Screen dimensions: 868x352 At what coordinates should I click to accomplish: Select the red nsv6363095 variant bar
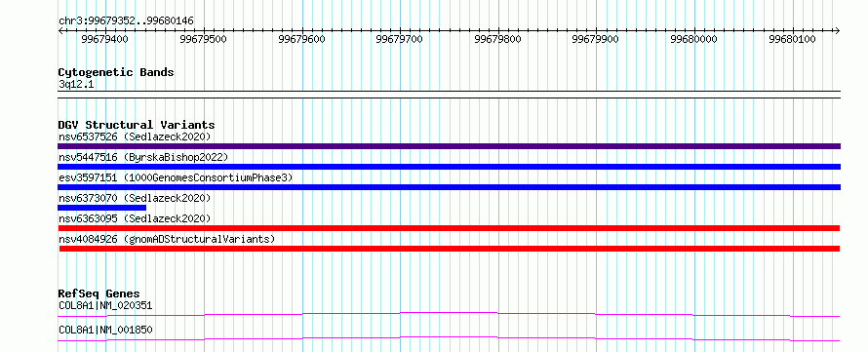click(x=449, y=228)
